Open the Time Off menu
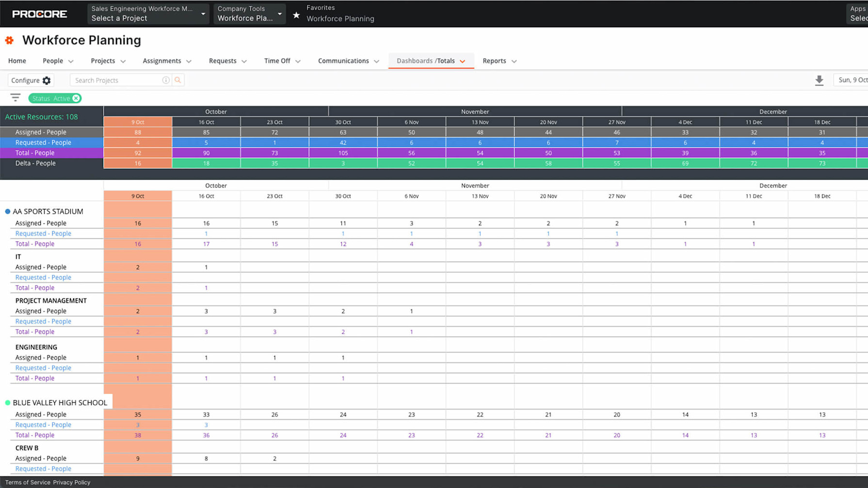The image size is (868, 488). tap(277, 61)
